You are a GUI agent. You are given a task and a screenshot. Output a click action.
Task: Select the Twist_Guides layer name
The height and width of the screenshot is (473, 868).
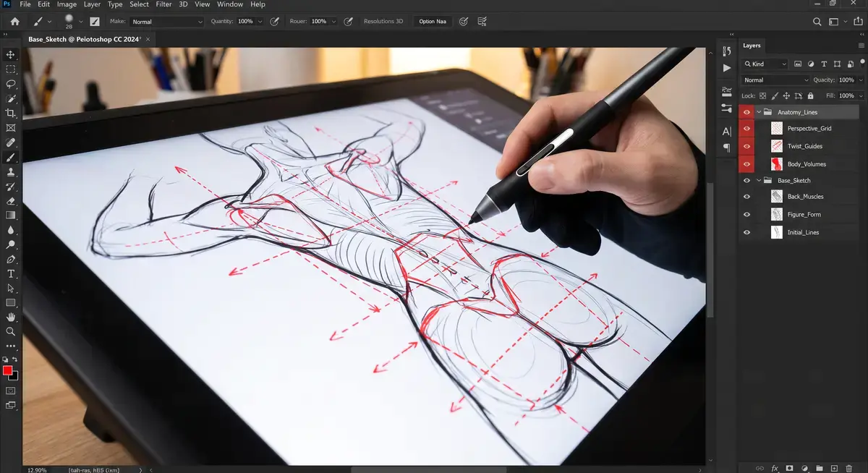click(805, 146)
